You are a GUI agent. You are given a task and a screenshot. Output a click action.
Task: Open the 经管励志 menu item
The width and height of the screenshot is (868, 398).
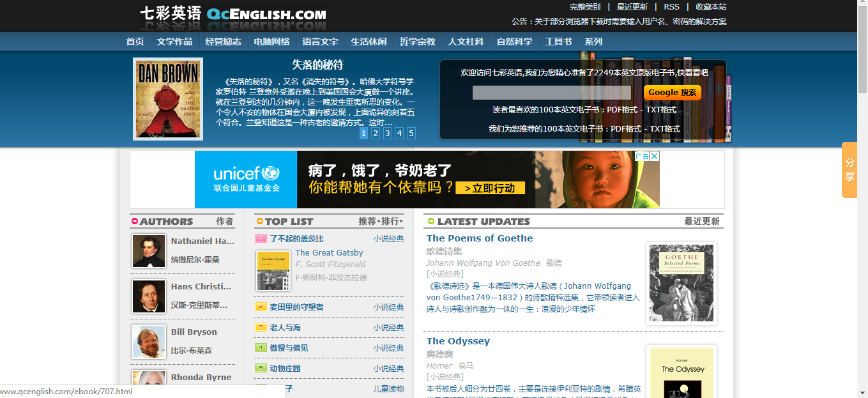pyautogui.click(x=224, y=42)
